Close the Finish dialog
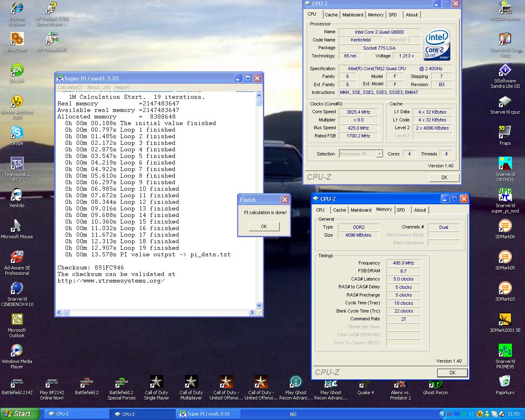Image resolution: width=525 pixels, height=420 pixels. [x=285, y=200]
